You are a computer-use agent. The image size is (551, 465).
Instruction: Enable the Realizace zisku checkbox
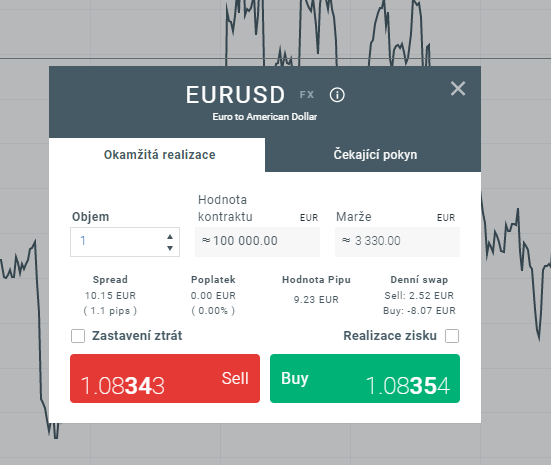[x=452, y=336]
